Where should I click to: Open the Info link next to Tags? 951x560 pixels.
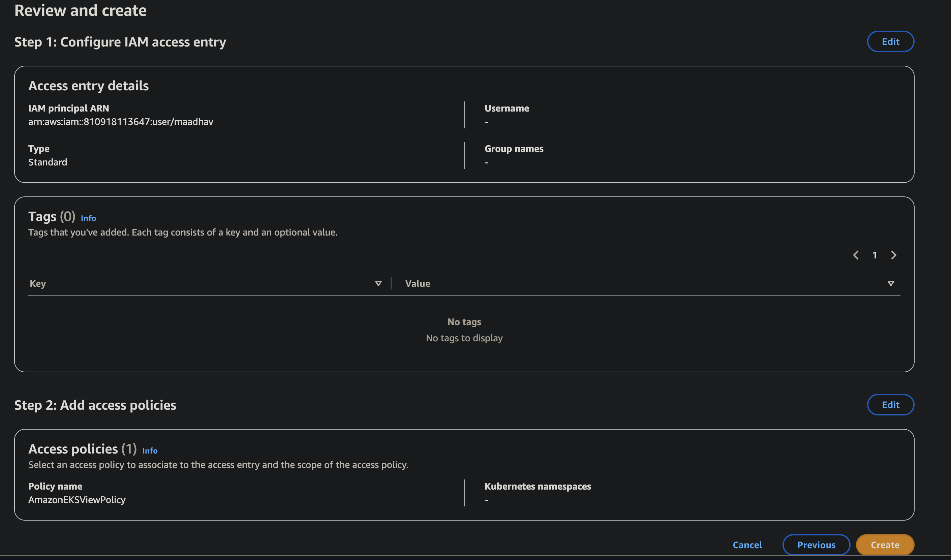88,218
